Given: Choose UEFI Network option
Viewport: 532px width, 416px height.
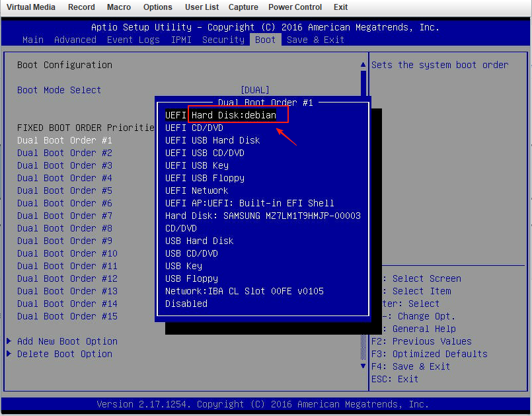Looking at the screenshot, I should tap(197, 190).
